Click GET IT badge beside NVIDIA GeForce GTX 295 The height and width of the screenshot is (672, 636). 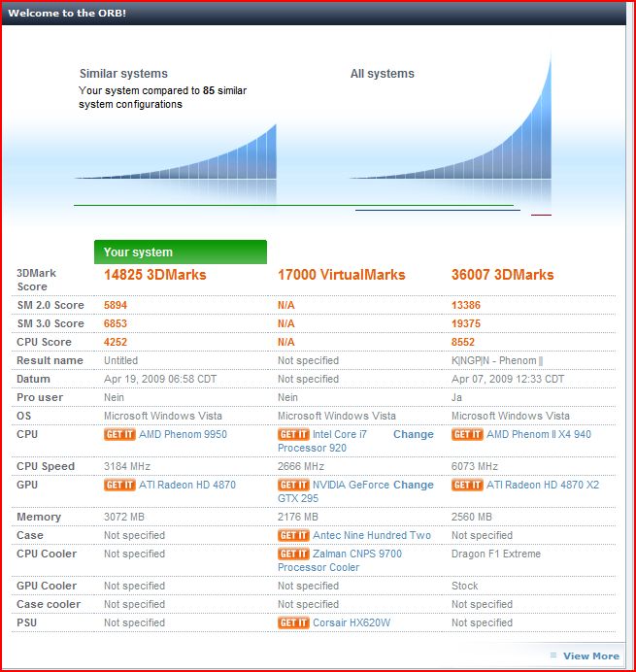point(293,485)
